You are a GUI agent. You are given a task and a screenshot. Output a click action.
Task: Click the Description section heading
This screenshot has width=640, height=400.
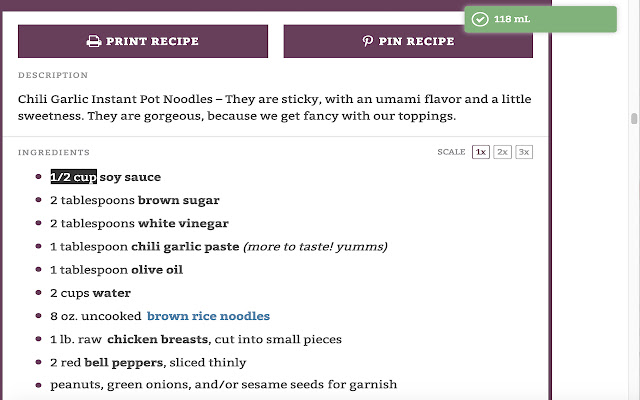[52, 75]
